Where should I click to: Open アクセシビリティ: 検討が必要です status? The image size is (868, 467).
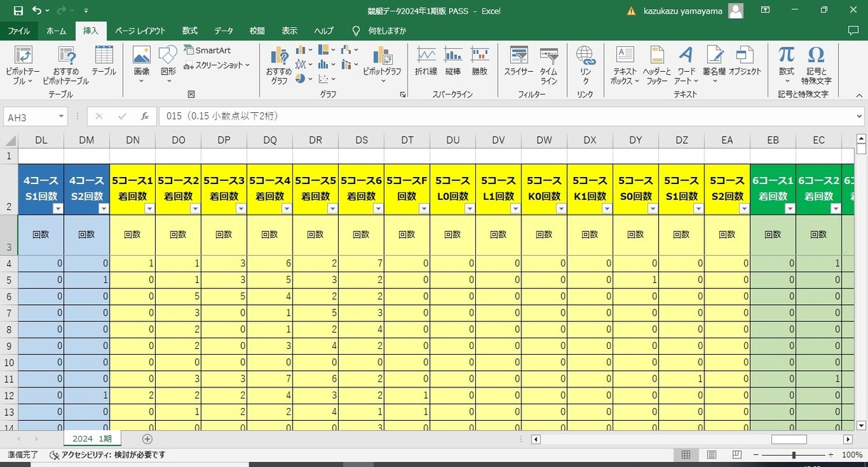[x=107, y=455]
